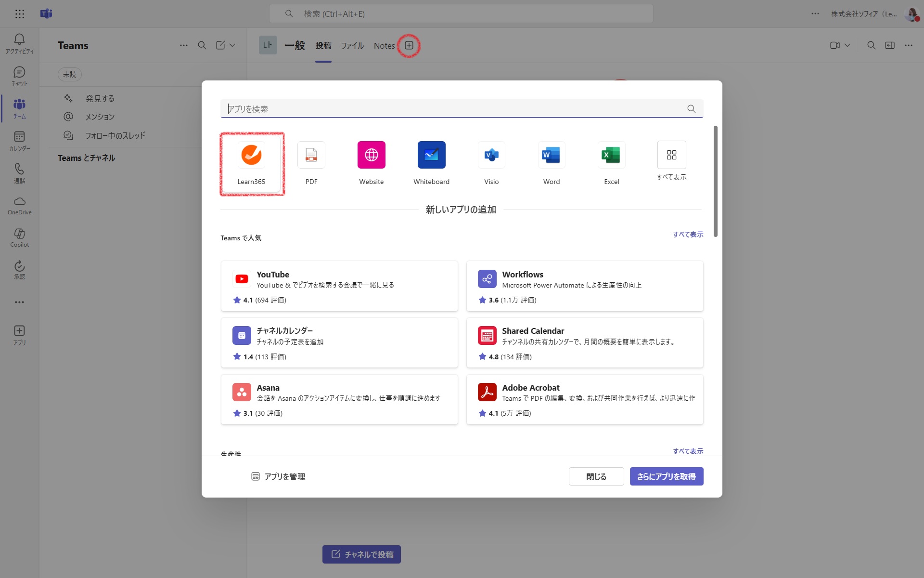
Task: Open Calls phone icon in left rail
Action: pos(19,173)
